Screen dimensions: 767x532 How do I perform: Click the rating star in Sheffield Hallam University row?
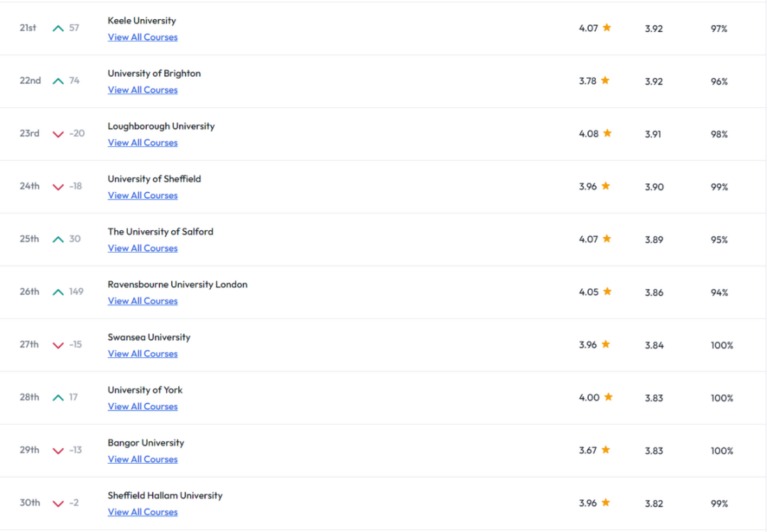click(606, 503)
